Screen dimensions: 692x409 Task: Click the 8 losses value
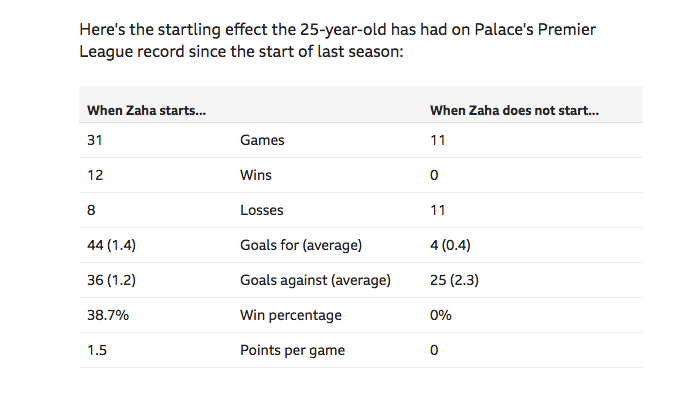click(91, 210)
